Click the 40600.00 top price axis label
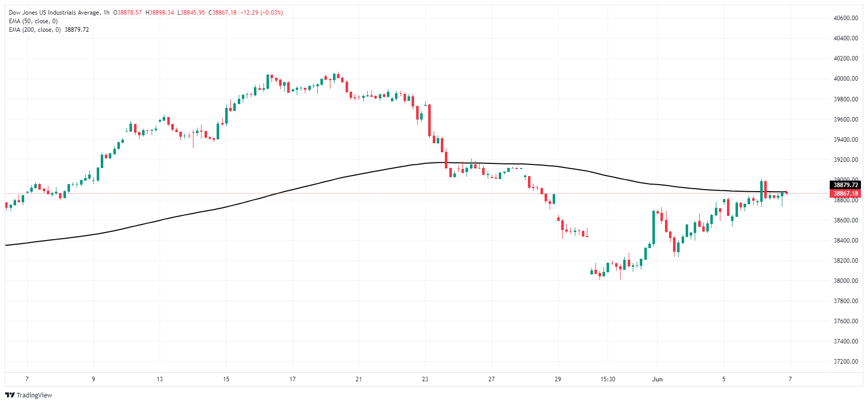Viewport: 868px width, 404px height. (846, 18)
